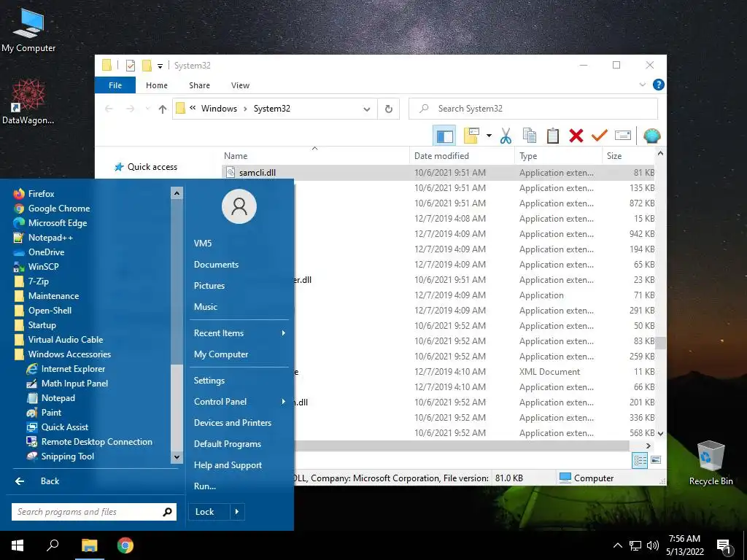Expand the Maintenance program folder
747x560 pixels.
coord(46,296)
